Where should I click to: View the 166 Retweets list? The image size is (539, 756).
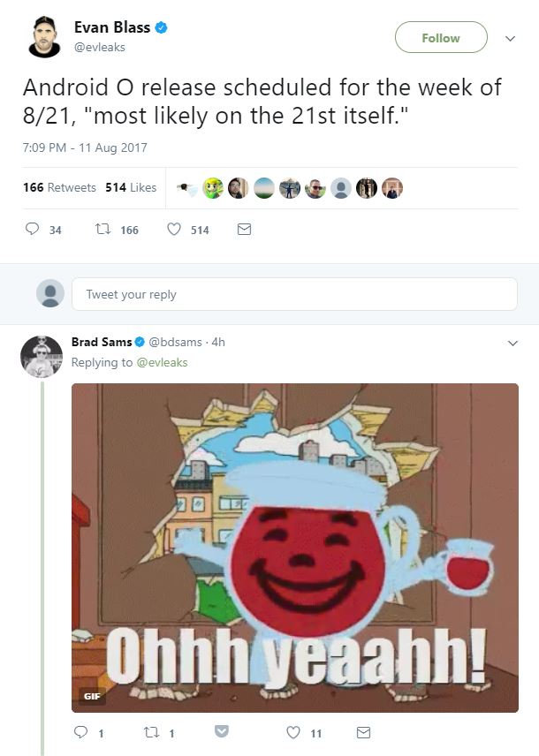59,187
